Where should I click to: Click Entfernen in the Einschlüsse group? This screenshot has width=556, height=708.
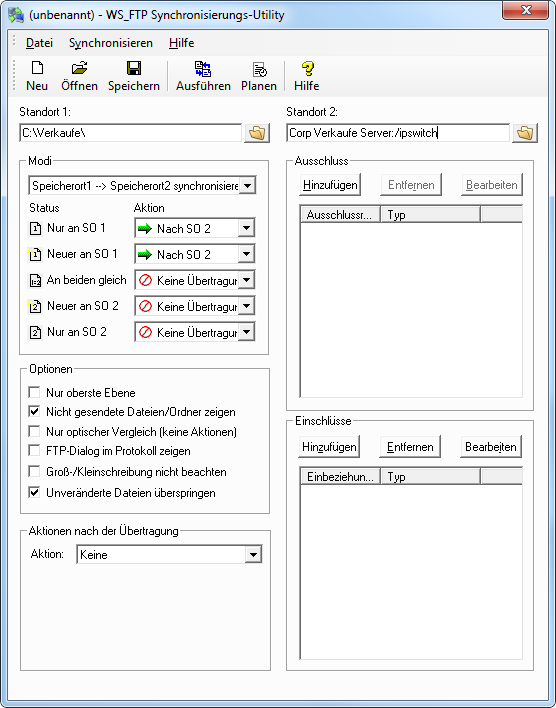click(x=410, y=447)
